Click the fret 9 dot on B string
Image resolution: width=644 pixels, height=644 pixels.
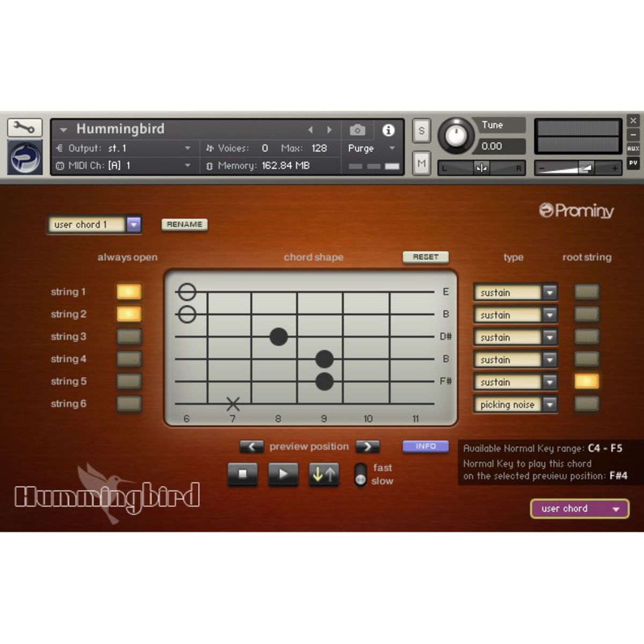coord(325,358)
